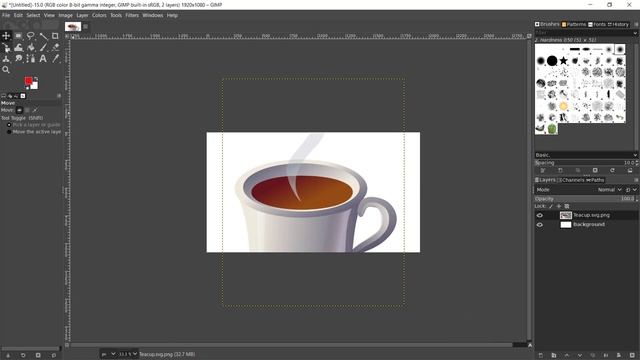640x360 pixels.
Task: Select the Smudge tool
Action: click(18, 59)
